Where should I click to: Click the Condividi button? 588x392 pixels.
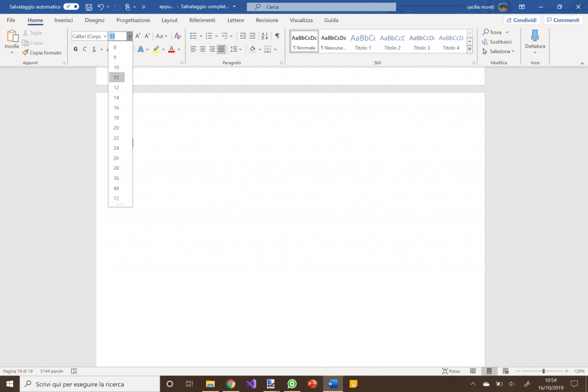pyautogui.click(x=521, y=20)
